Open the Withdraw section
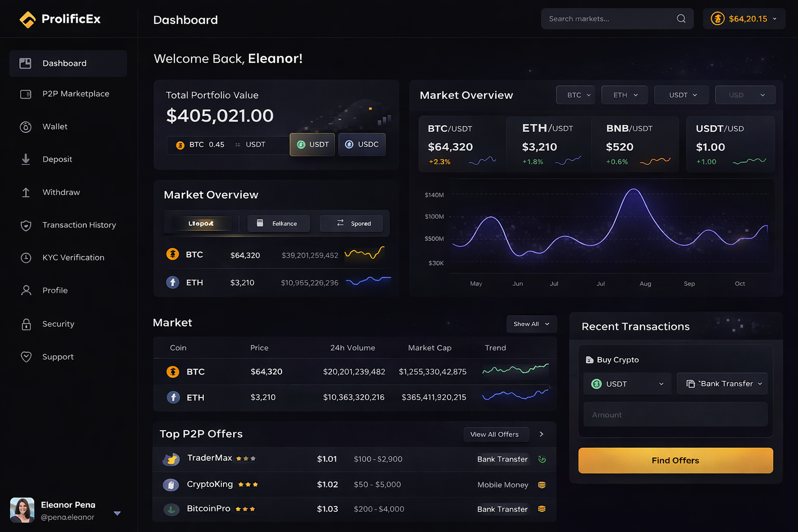The height and width of the screenshot is (532, 798). coord(26,192)
